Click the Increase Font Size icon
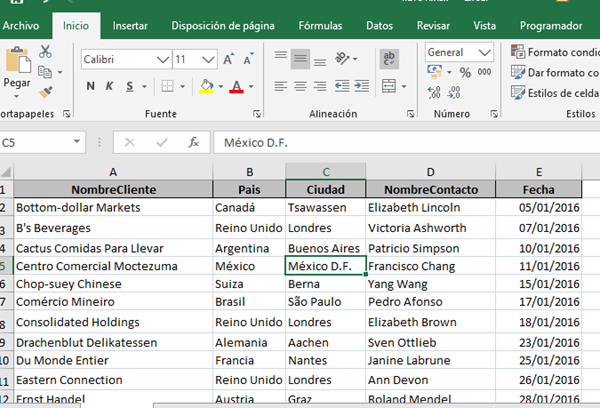600x408 pixels. point(228,60)
